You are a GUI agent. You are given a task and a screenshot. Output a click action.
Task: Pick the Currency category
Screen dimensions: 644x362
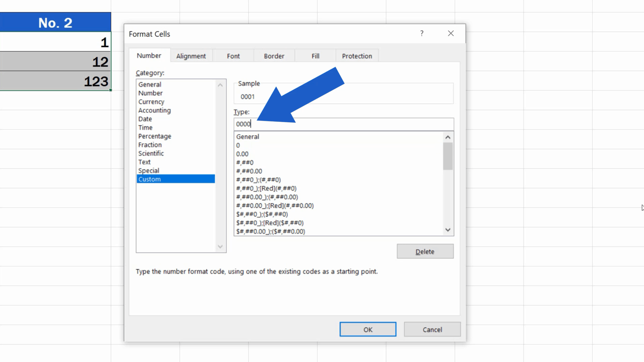click(176, 101)
